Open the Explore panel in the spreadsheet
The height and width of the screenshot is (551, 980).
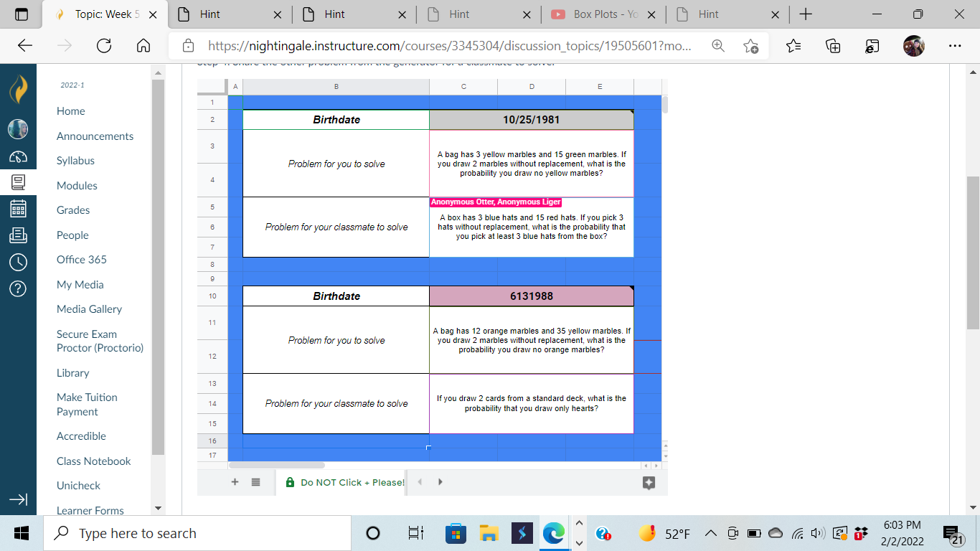(649, 483)
